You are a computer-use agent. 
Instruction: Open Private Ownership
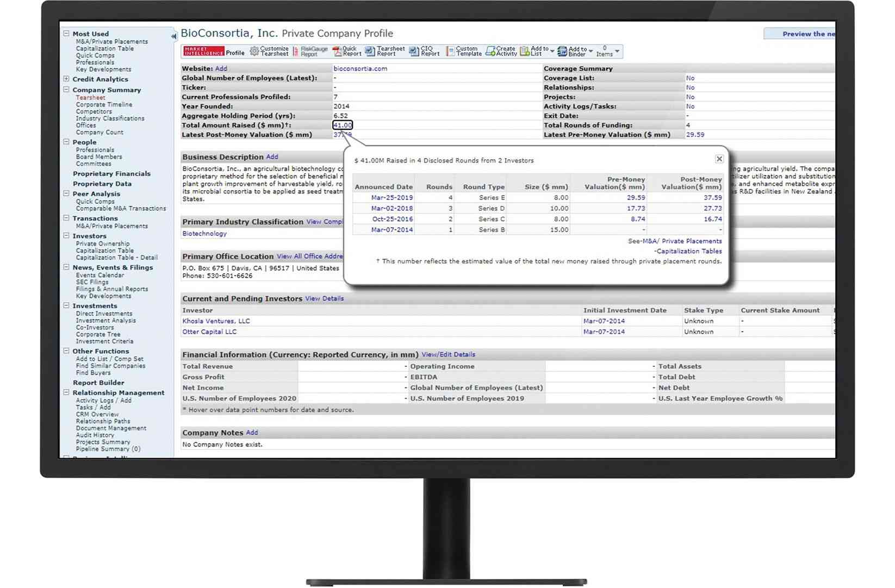[103, 243]
